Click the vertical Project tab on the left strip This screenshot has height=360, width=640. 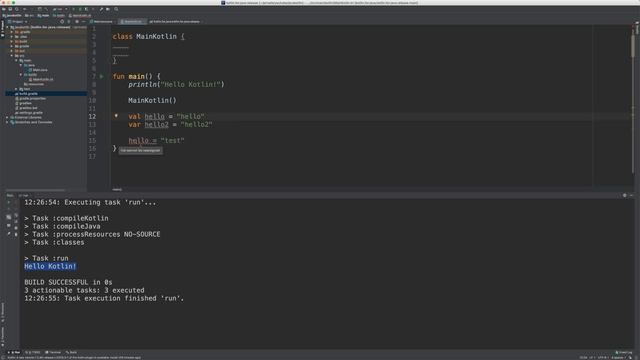pos(2,29)
